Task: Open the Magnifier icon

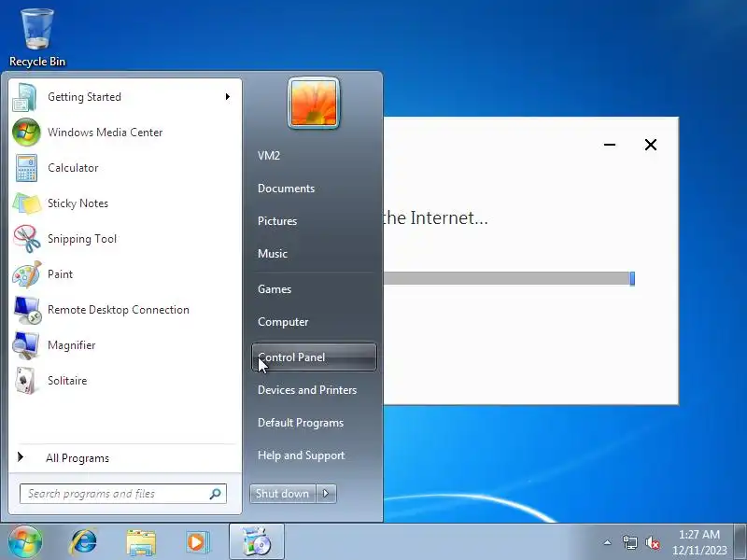Action: pyautogui.click(x=26, y=345)
